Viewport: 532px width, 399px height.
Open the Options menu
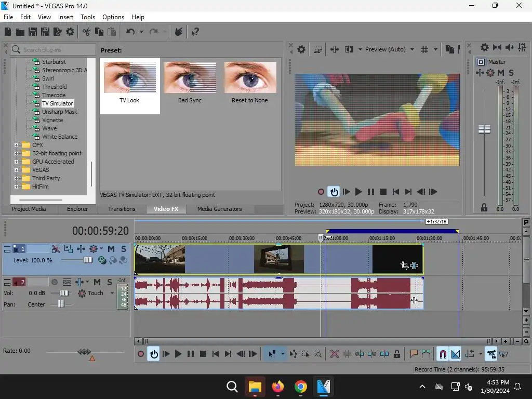[x=113, y=17]
